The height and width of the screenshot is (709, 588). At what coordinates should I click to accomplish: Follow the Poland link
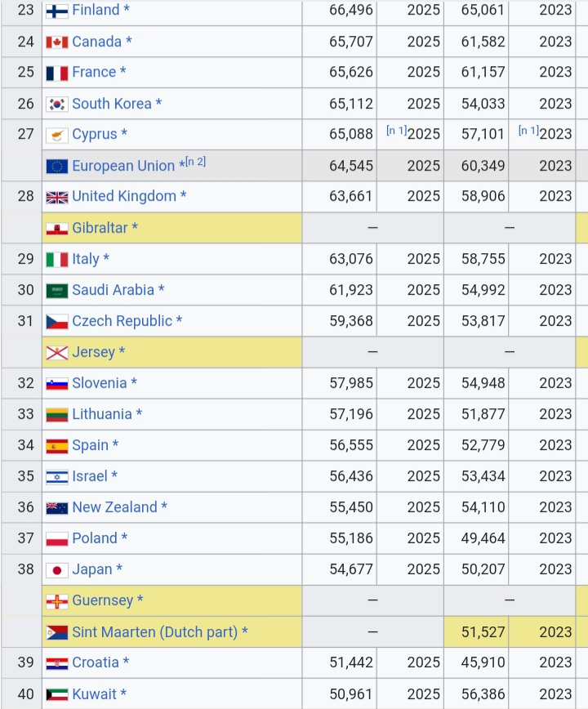tap(95, 538)
